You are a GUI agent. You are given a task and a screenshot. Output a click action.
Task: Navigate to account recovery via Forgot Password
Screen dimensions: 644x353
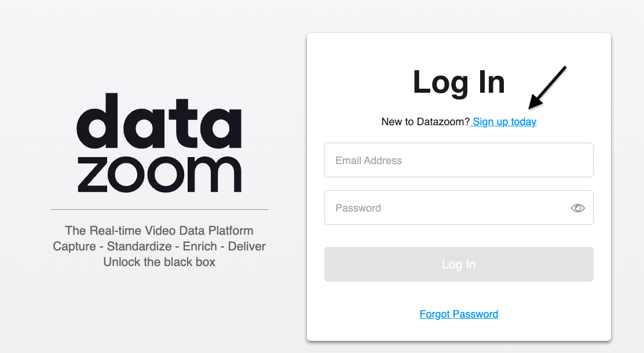point(459,314)
